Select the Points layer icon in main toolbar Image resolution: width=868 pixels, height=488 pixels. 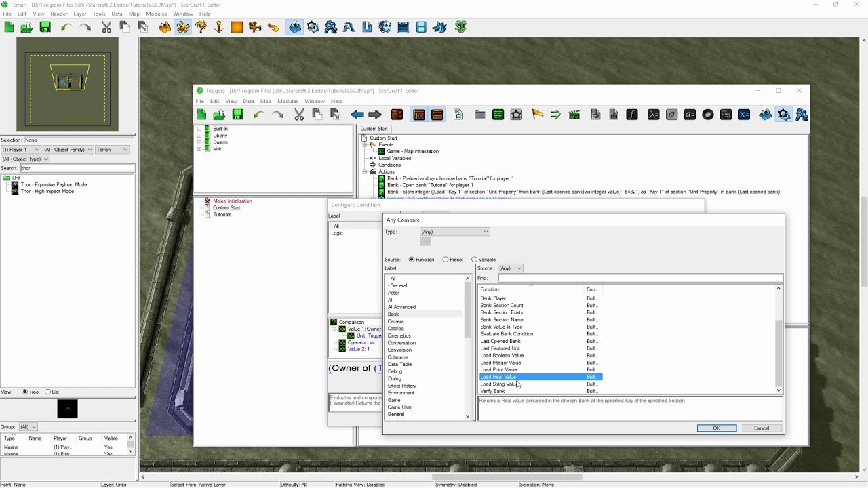pyautogui.click(x=218, y=27)
